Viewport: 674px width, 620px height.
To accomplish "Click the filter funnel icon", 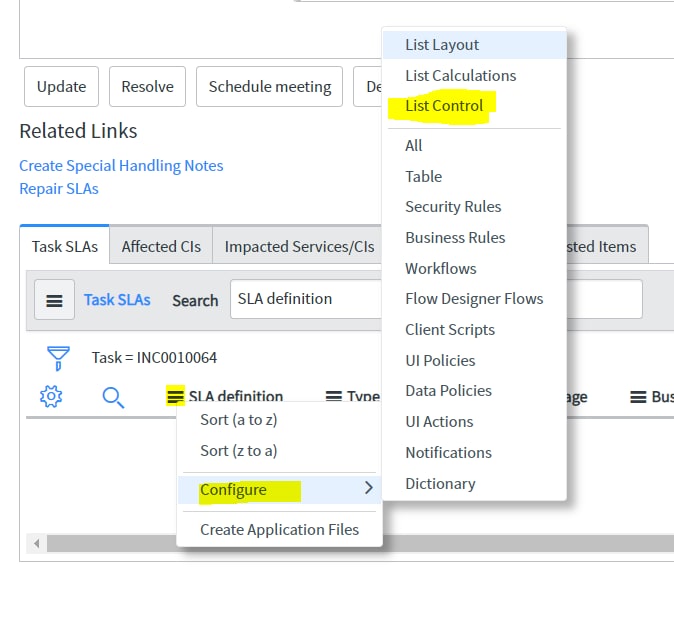I will tap(58, 358).
